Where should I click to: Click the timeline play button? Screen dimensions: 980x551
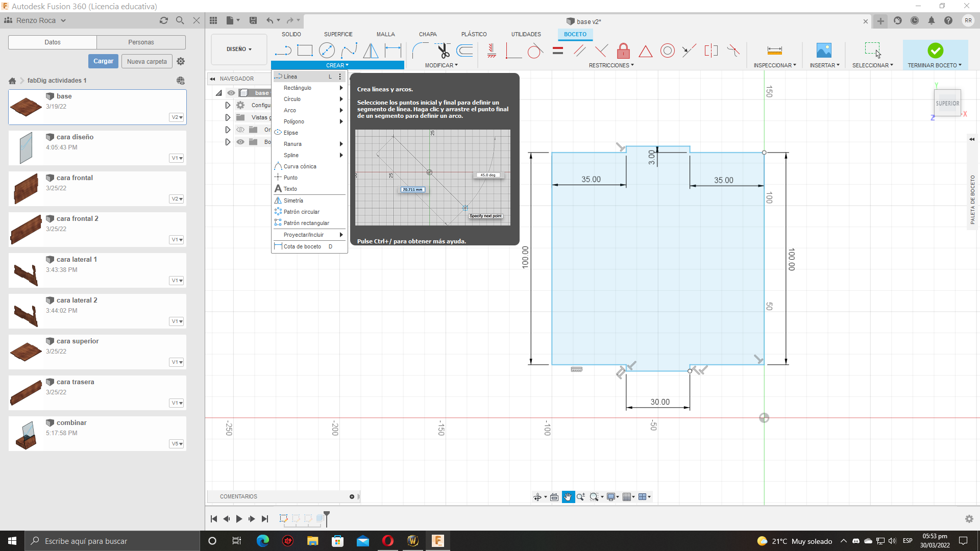click(x=239, y=519)
